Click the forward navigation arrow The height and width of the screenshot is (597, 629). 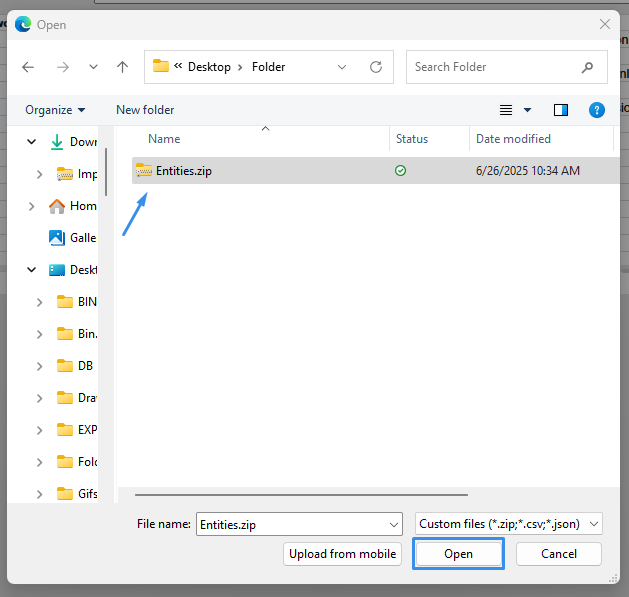(63, 67)
